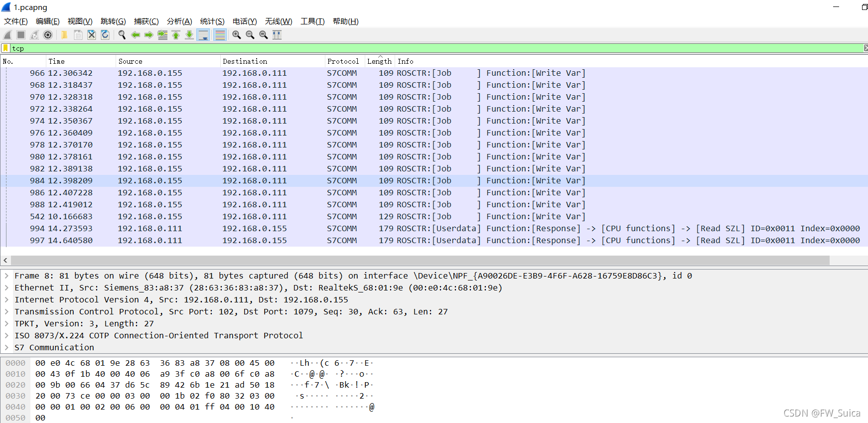Viewport: 868px width, 423px height.
Task: Click the start capture shark fin icon
Action: (7, 35)
